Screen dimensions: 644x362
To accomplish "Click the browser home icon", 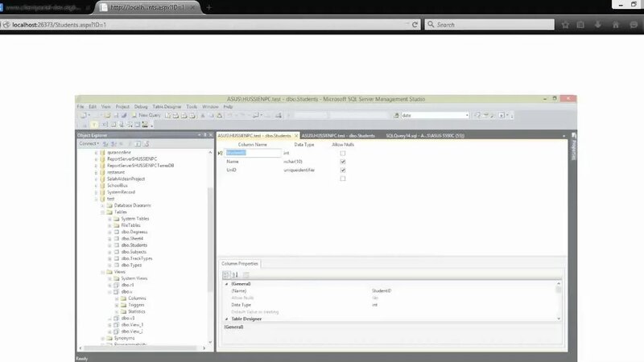I will (x=616, y=25).
